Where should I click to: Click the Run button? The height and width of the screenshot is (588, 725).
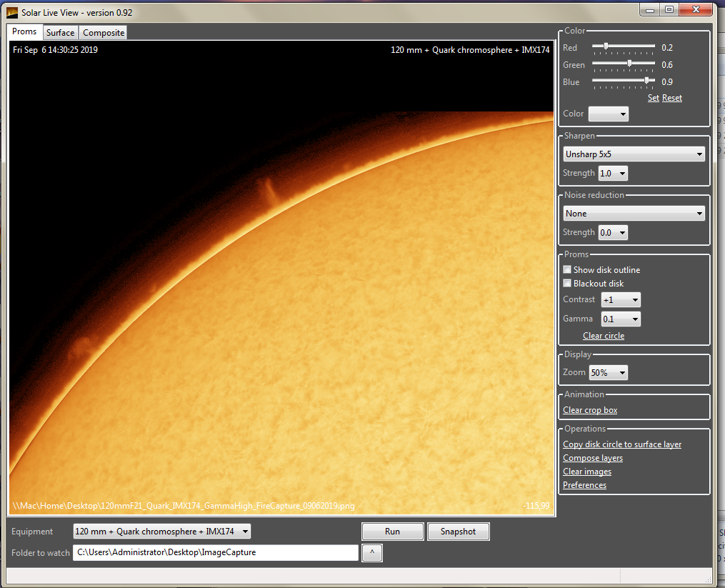(x=392, y=531)
